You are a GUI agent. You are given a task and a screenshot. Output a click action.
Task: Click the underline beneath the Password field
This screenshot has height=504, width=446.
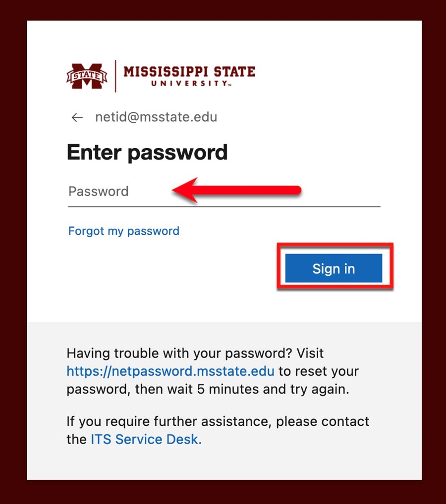[224, 206]
